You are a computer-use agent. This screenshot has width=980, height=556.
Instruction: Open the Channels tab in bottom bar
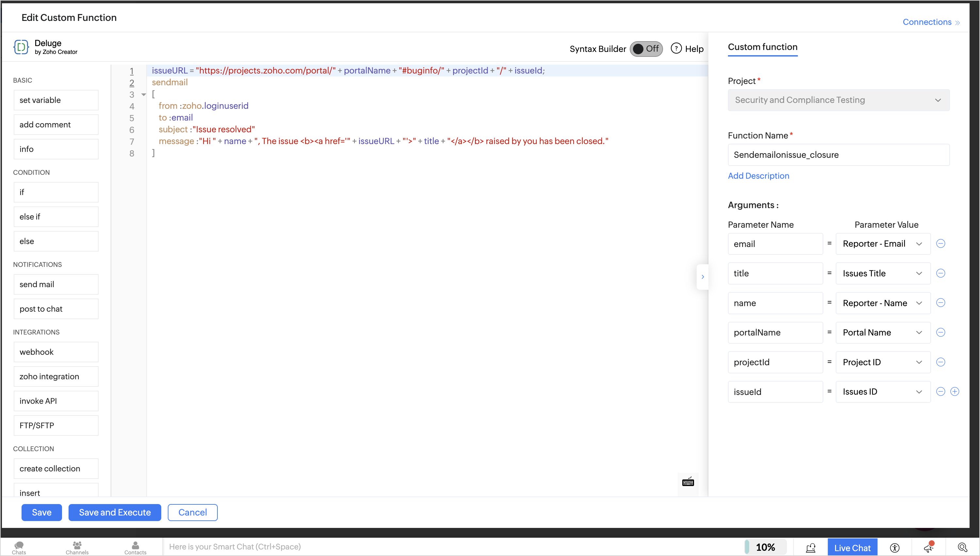point(77,547)
